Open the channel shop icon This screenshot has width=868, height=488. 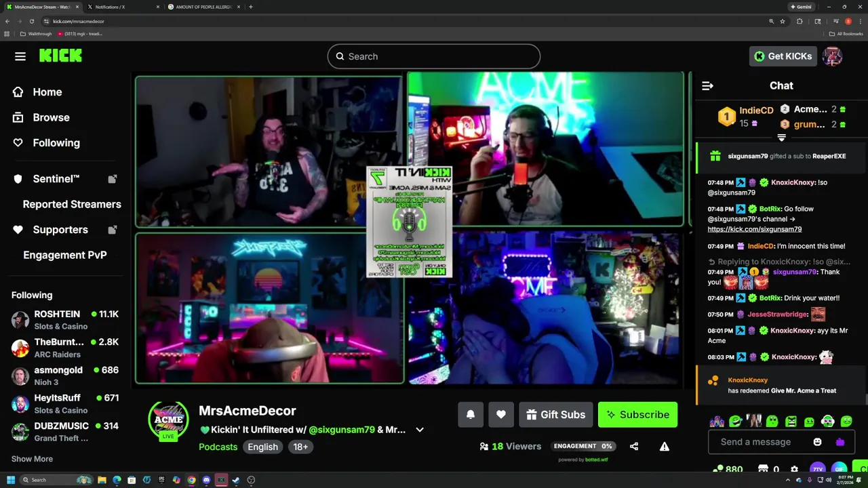pyautogui.click(x=763, y=469)
